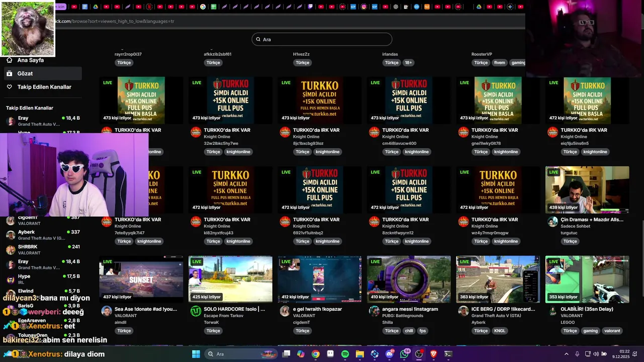Image resolution: width=644 pixels, height=362 pixels.
Task: Open OBS Studio from the taskbar
Action: [419, 354]
